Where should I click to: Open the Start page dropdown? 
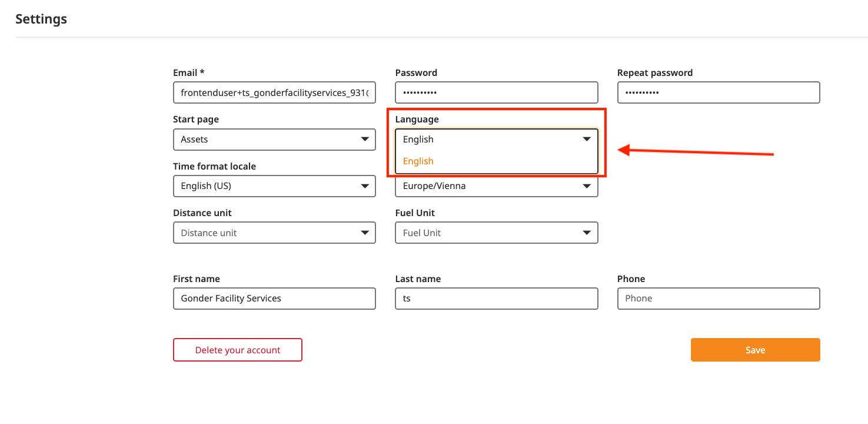click(x=274, y=140)
